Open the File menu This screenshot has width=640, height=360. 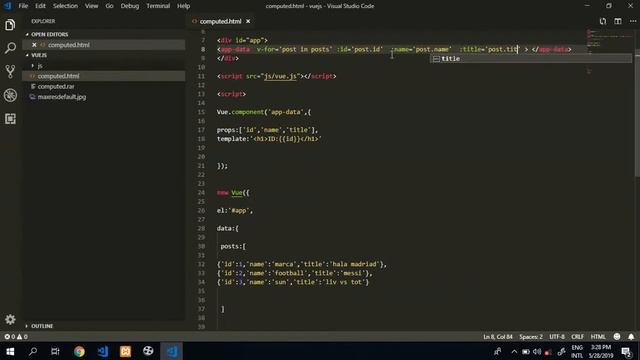23,6
